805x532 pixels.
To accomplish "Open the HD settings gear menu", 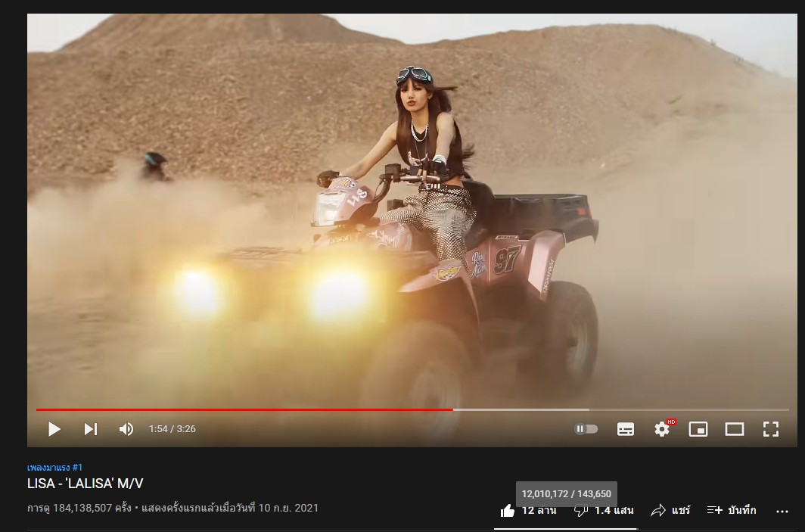I will [662, 429].
